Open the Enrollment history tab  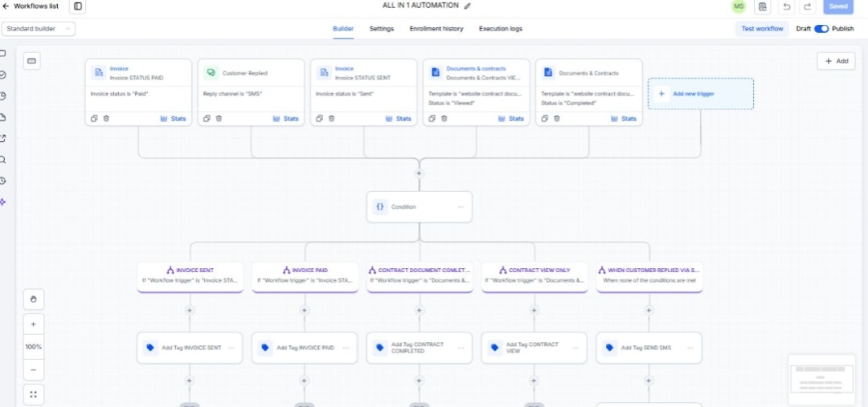(436, 29)
